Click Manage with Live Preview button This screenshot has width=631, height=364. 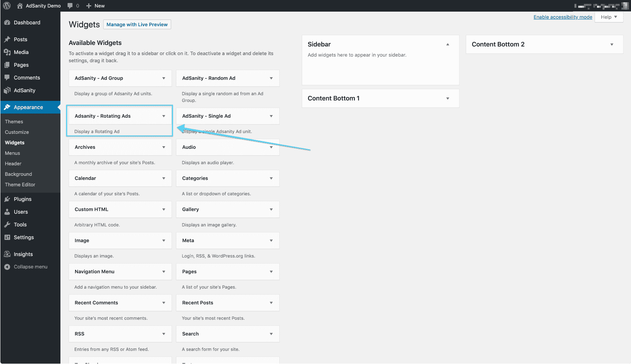137,24
